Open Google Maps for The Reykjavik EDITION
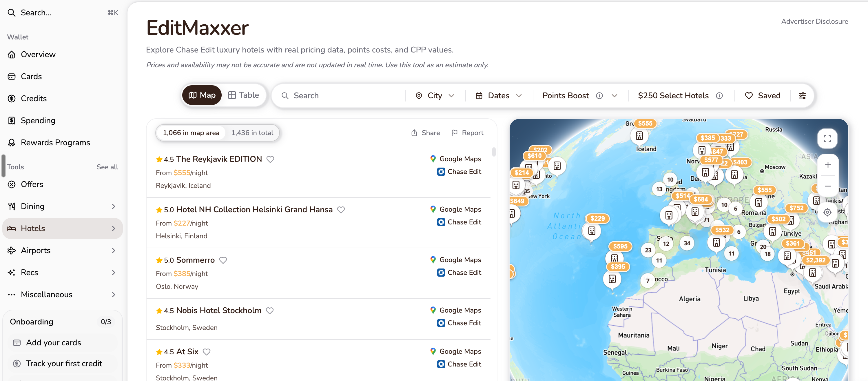 point(455,159)
